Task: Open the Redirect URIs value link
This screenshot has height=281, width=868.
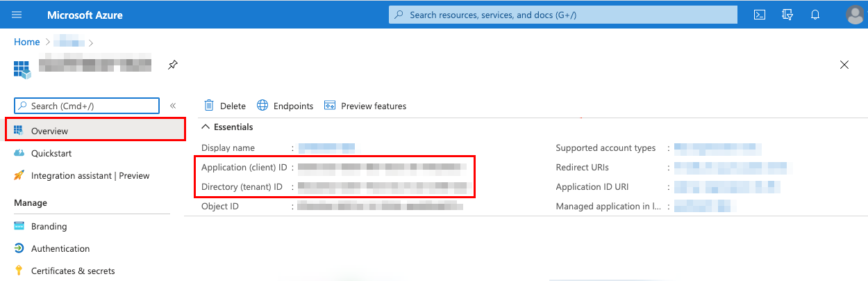Action: pyautogui.click(x=733, y=167)
